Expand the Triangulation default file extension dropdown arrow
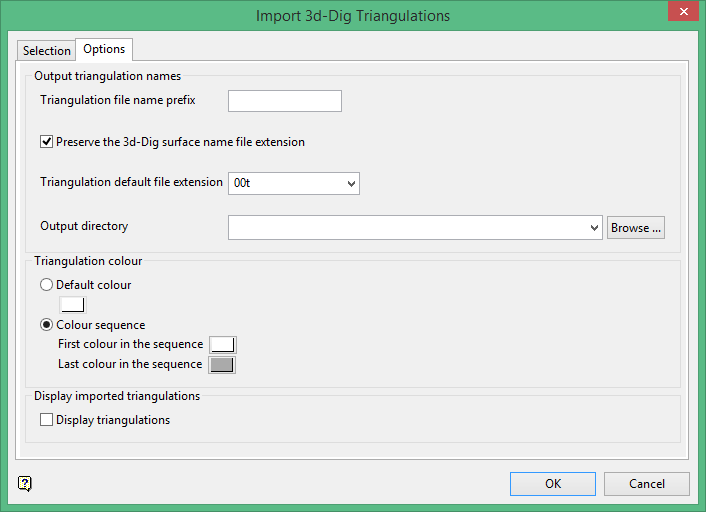 (x=350, y=183)
